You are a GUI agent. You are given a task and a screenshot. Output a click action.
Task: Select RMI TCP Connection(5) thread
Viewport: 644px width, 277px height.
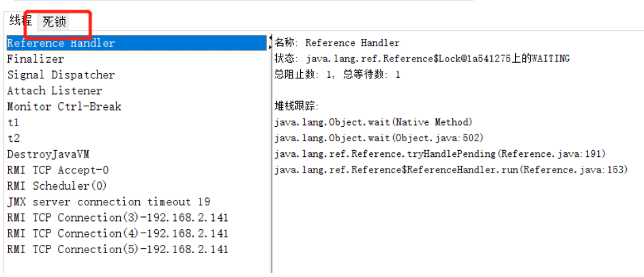point(136,250)
